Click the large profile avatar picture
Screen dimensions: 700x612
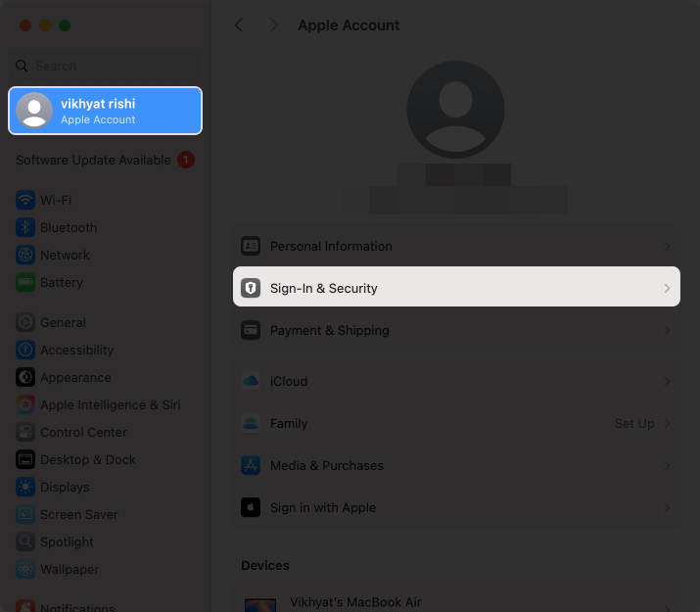pyautogui.click(x=456, y=110)
